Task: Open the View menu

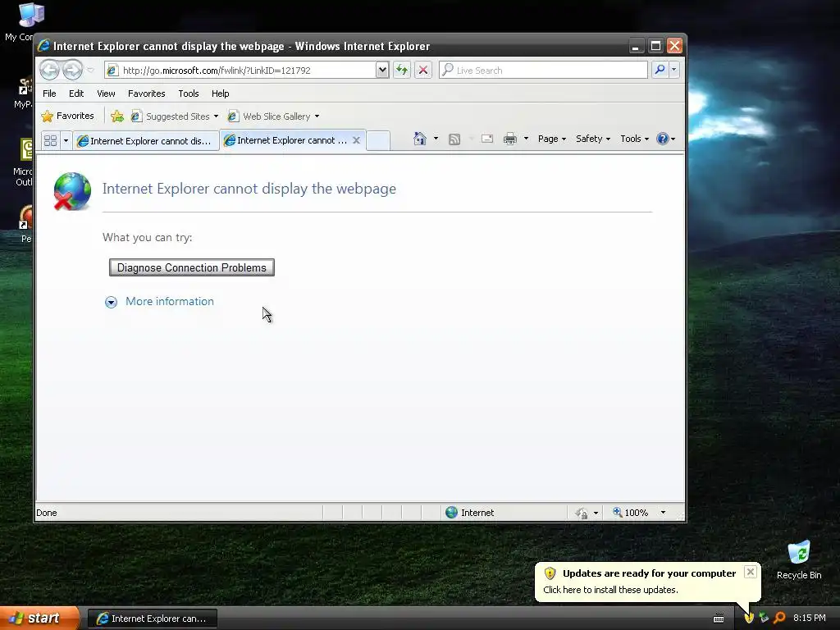Action: [x=106, y=94]
